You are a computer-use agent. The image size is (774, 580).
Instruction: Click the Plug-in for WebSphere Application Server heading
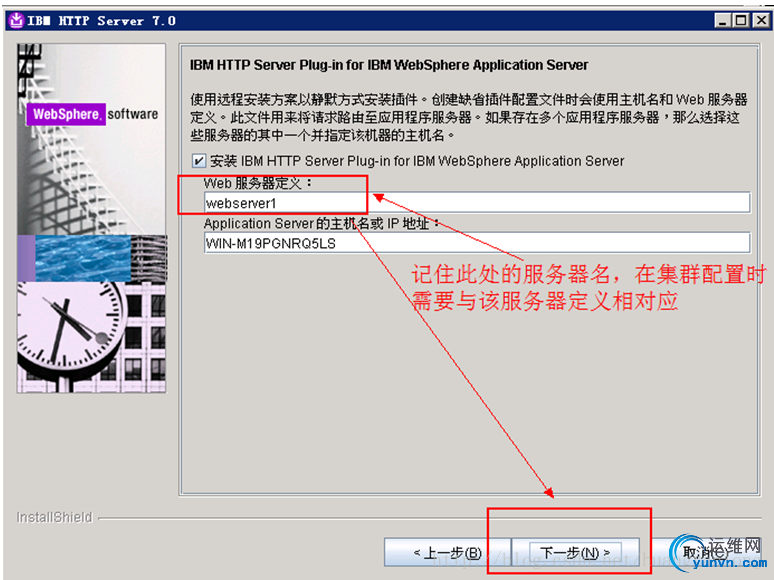(x=389, y=65)
